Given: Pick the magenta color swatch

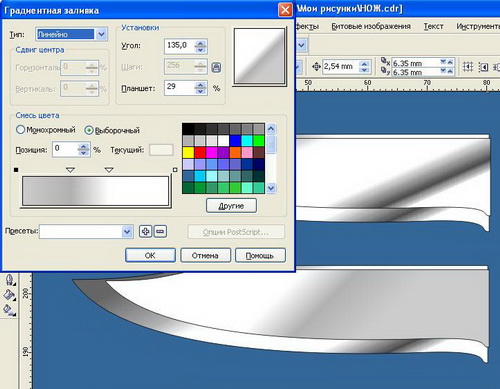Looking at the screenshot, I should point(212,153).
